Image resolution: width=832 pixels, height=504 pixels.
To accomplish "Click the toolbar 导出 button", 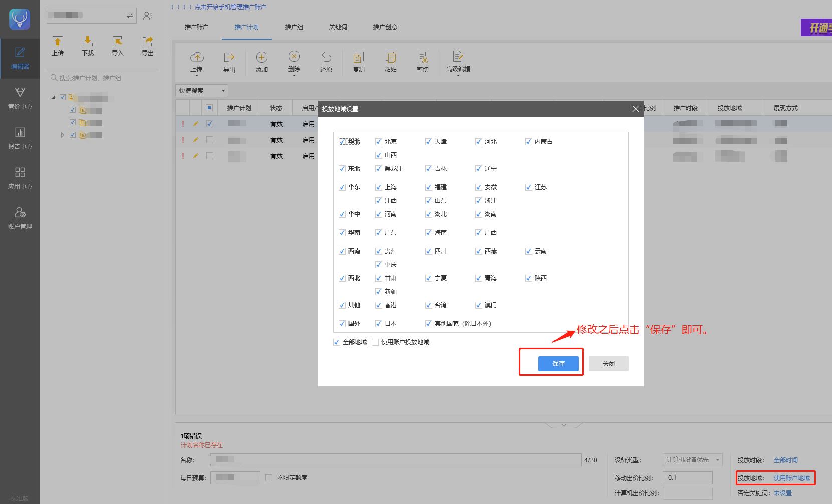I will 229,62.
